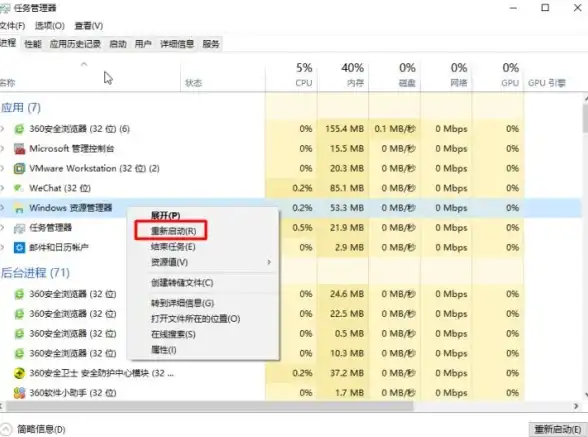Open the 选项(O) menu
Screen dimensions: 588x437
coord(50,26)
